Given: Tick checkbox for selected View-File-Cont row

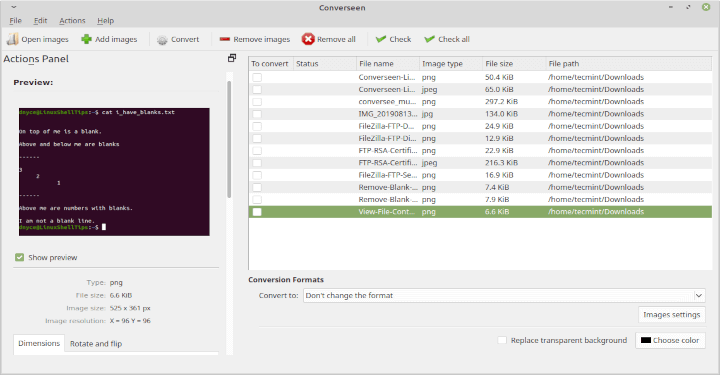Looking at the screenshot, I should click(x=257, y=212).
